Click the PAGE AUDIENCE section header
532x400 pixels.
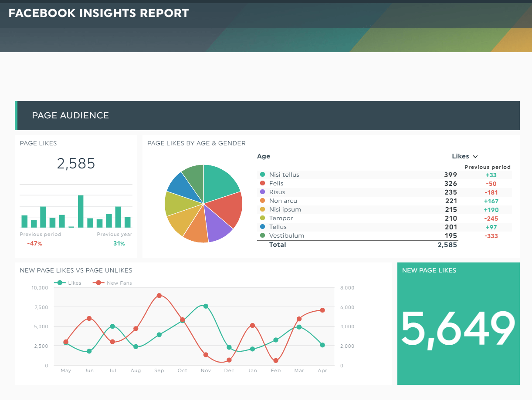70,115
